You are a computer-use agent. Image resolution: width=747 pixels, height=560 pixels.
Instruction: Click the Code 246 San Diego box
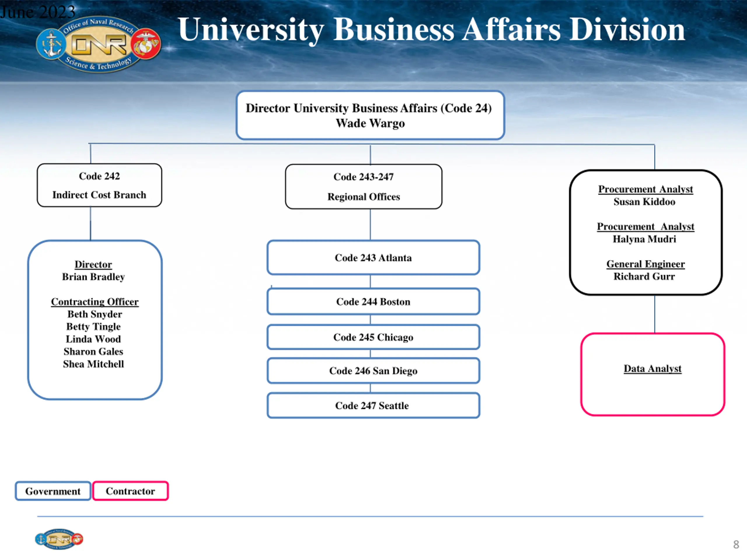373,371
